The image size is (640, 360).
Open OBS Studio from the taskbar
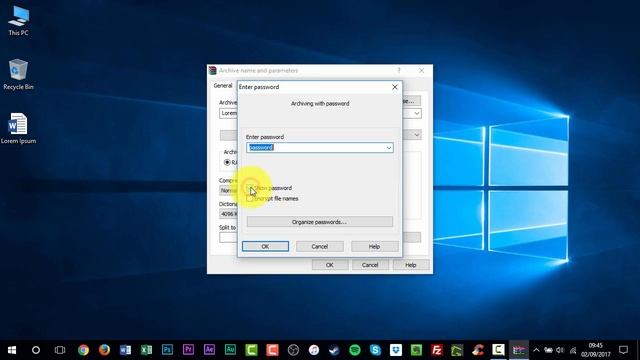tap(293, 350)
